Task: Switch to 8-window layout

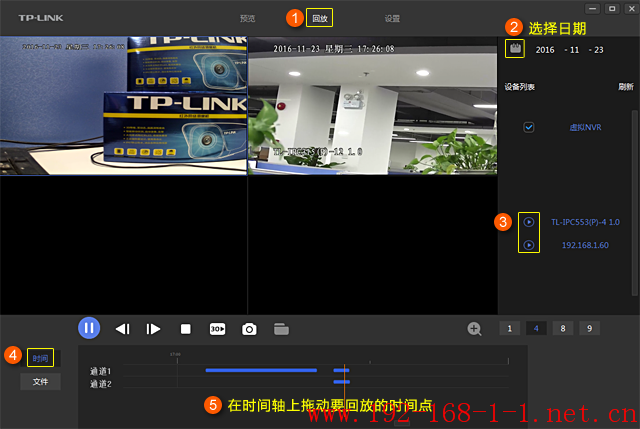Action: coord(563,328)
